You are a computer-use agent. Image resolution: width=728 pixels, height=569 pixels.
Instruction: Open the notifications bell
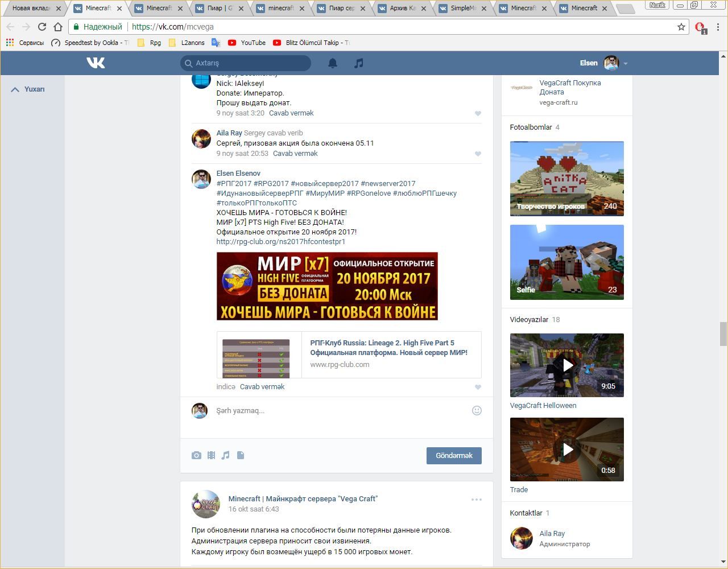point(333,63)
